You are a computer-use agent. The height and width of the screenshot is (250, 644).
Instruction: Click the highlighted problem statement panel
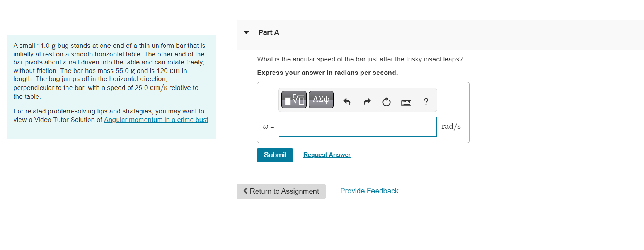point(111,87)
